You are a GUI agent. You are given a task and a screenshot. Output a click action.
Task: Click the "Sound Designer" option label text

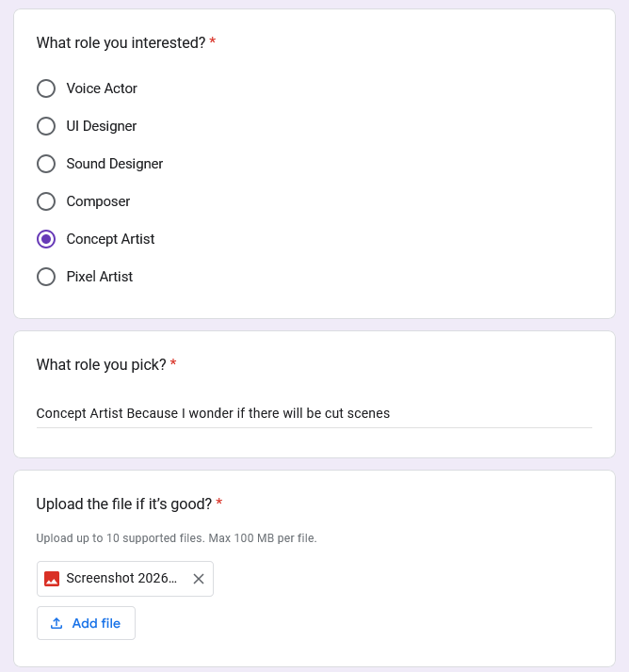click(x=115, y=164)
